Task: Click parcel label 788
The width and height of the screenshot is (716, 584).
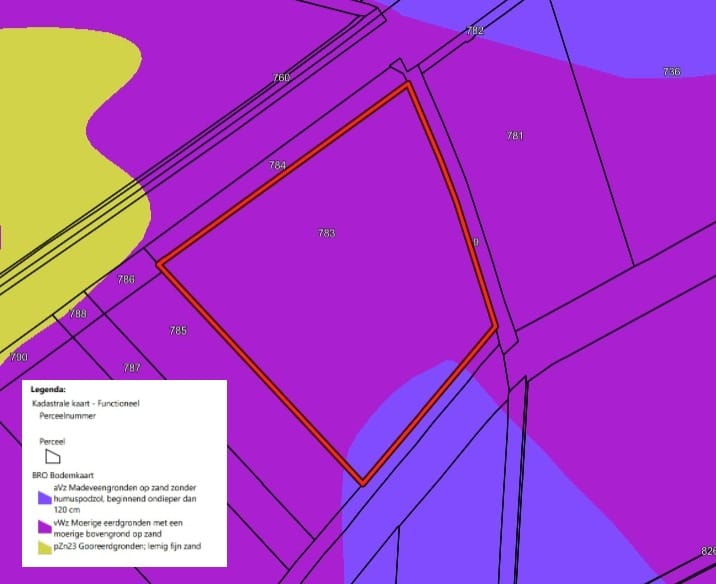Action: (x=77, y=314)
